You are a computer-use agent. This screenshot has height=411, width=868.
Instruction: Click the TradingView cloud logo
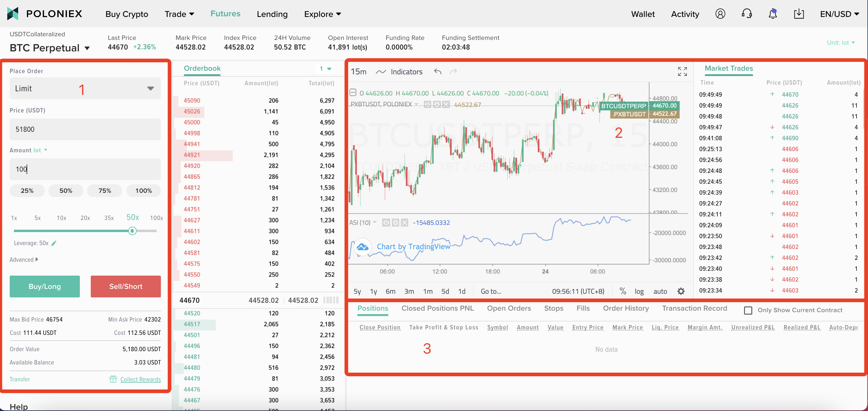[x=363, y=247]
